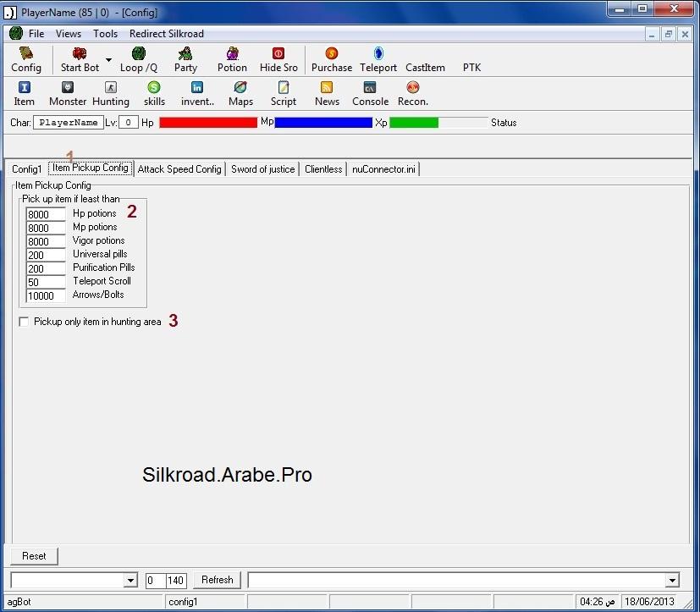Image resolution: width=700 pixels, height=612 pixels.
Task: Click the Arrows/Bolts amount field
Action: pyautogui.click(x=46, y=295)
